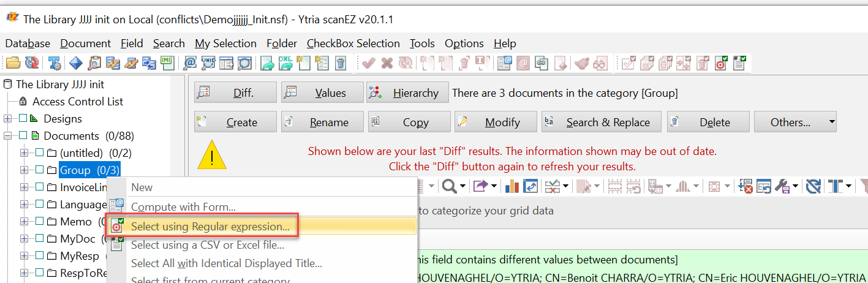Open the CheckBox Selection menu
868x283 pixels.
click(353, 43)
